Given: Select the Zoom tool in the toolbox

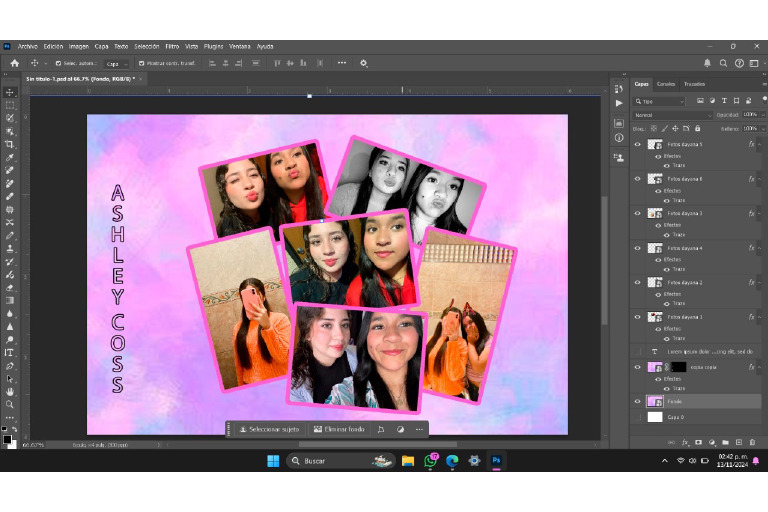Looking at the screenshot, I should pos(9,404).
